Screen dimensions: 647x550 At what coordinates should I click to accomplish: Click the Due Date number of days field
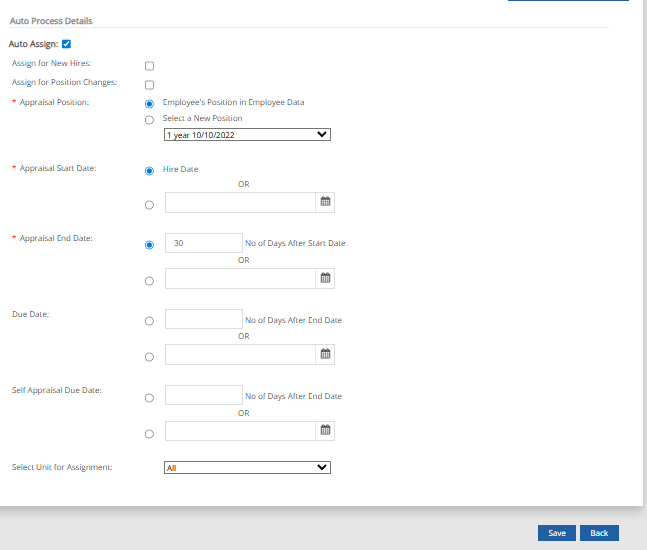coord(203,319)
